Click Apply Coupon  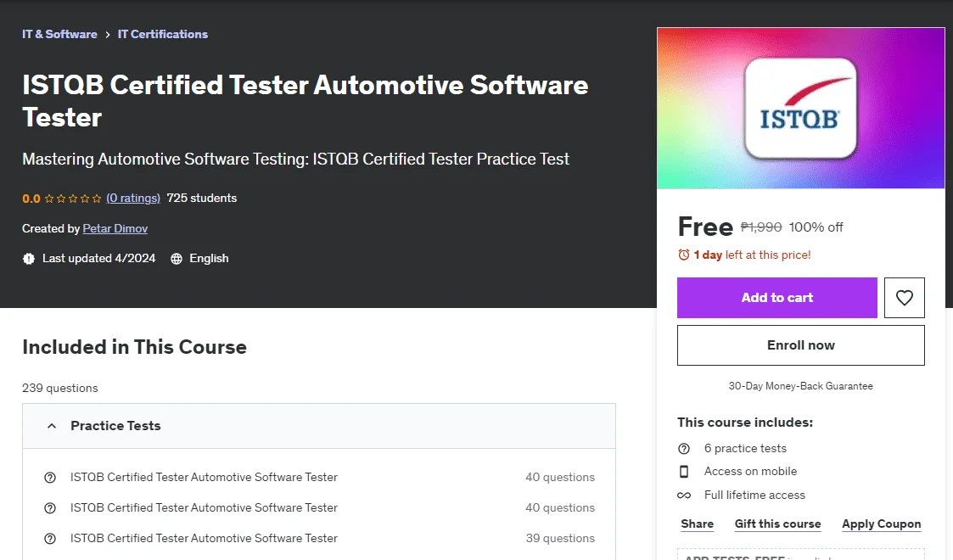[881, 524]
